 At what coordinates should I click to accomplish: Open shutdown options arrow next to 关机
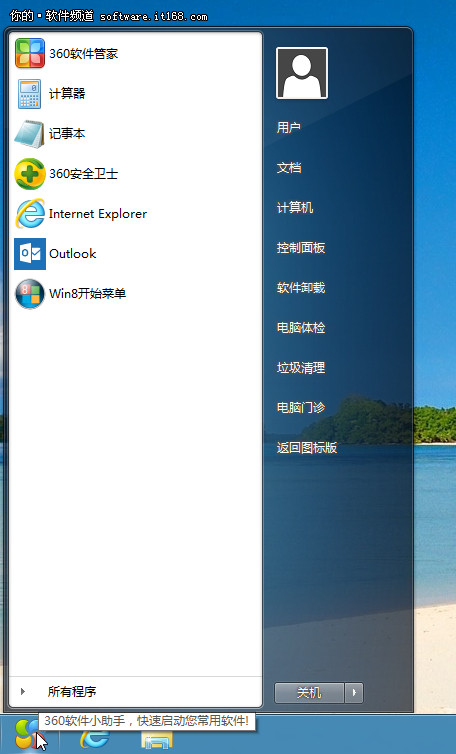[355, 692]
